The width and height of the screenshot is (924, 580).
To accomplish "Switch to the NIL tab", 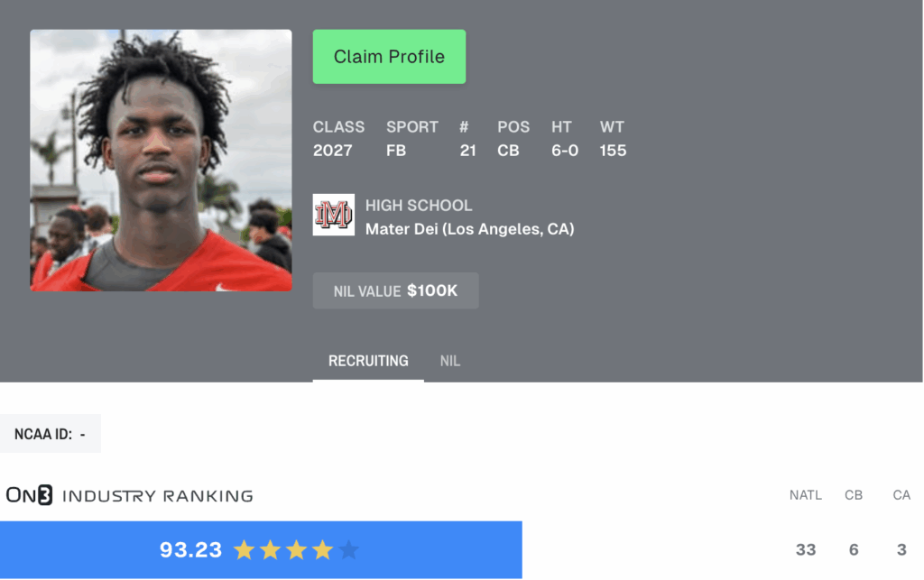I will point(449,361).
